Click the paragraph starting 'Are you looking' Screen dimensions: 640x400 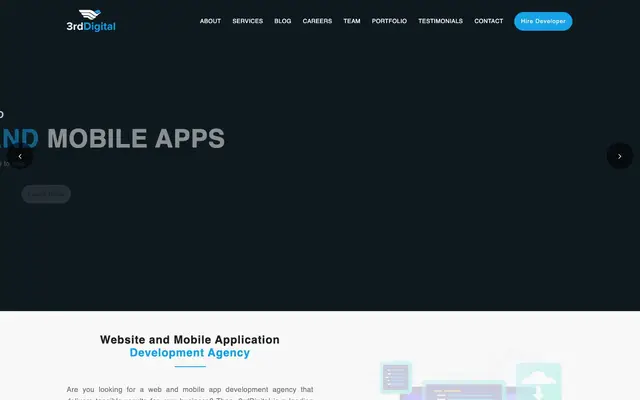coord(190,393)
